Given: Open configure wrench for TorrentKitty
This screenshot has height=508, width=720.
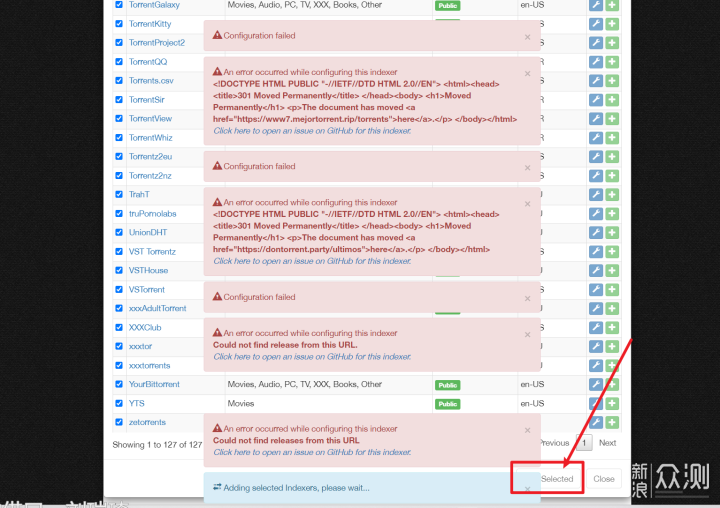Looking at the screenshot, I should [x=596, y=24].
